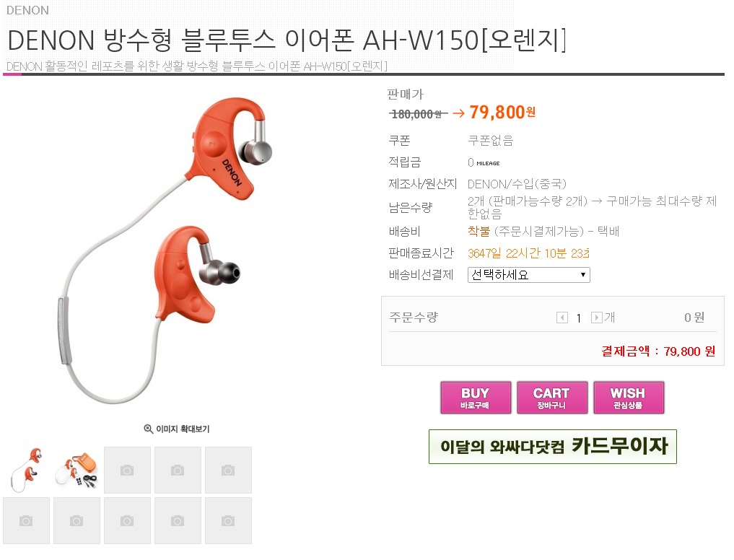
Task: Decrease order quantity with left arrow
Action: 562,318
